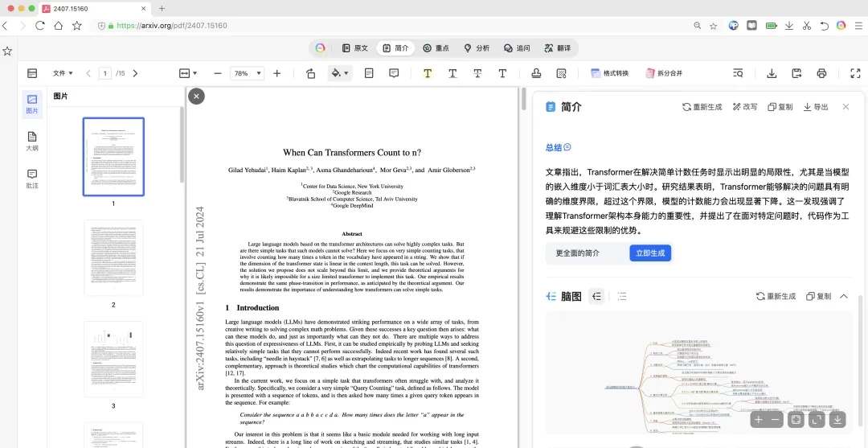Go to previous page arrow
This screenshot has height=448, width=868.
88,73
